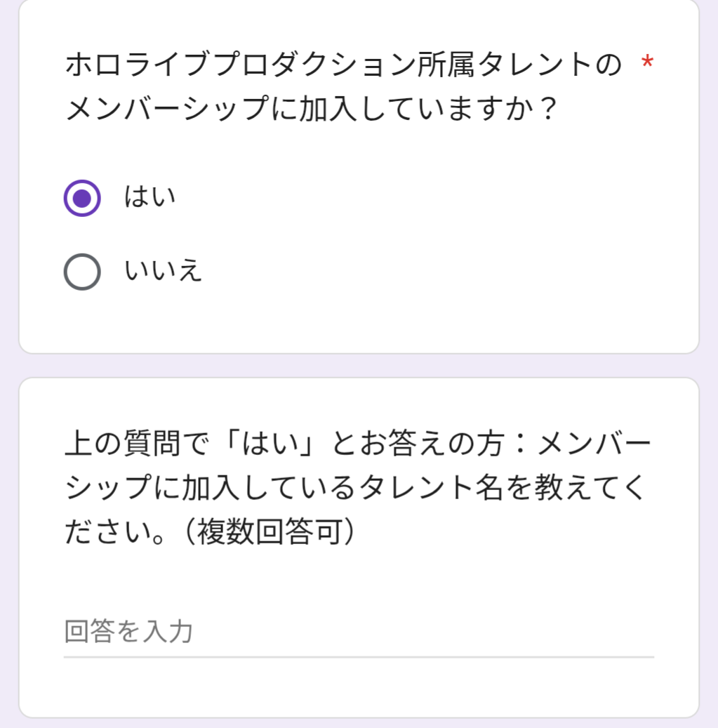Click the lavender gap between the two cards
Image resolution: width=718 pixels, height=728 pixels.
358,366
